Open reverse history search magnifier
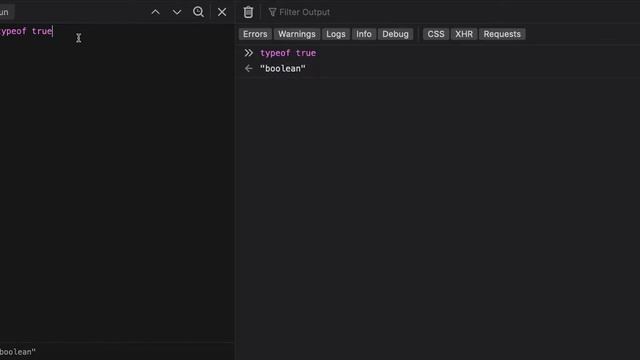 [x=198, y=12]
